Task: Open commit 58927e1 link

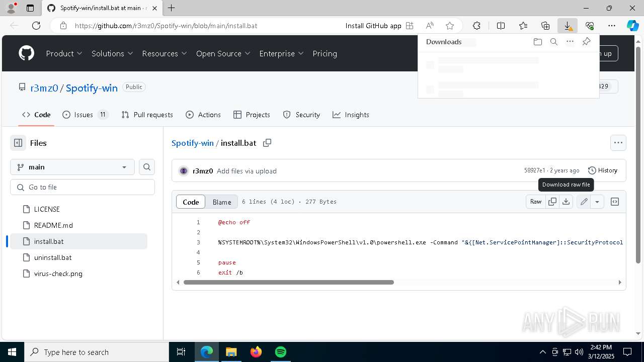Action: pyautogui.click(x=534, y=170)
